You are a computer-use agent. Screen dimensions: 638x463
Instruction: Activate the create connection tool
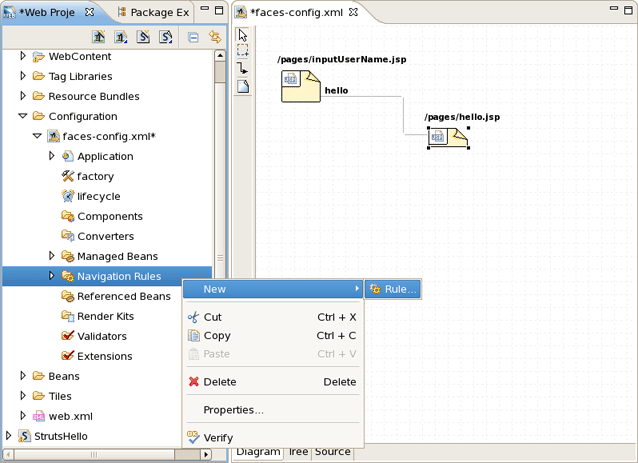(243, 69)
